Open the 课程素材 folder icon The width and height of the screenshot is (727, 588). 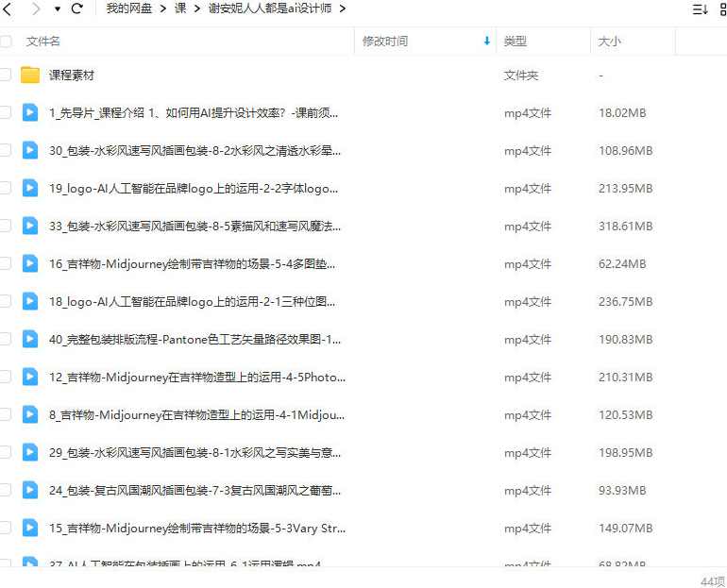30,75
